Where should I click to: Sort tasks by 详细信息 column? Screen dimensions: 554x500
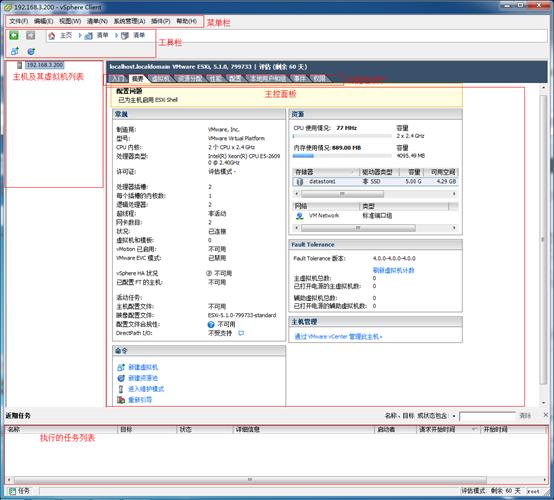click(303, 430)
